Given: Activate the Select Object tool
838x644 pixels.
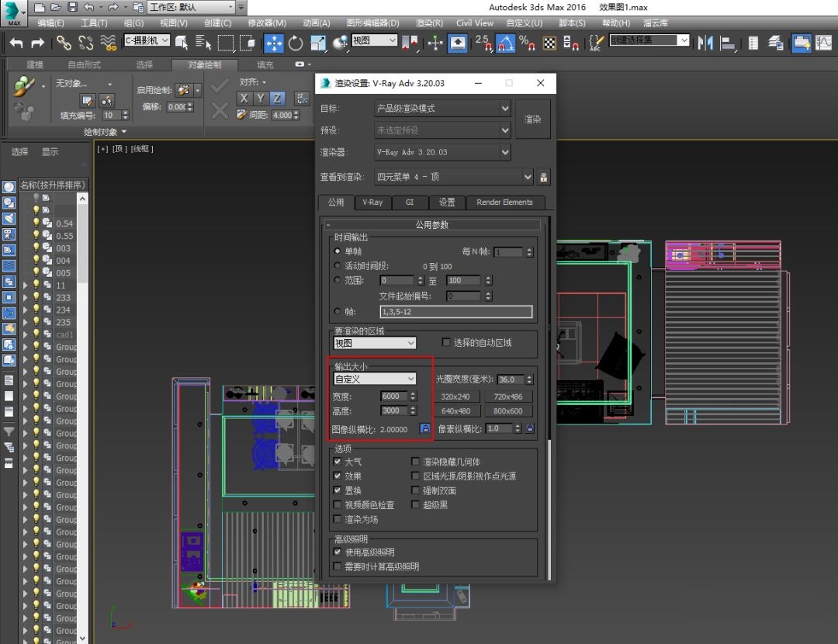Looking at the screenshot, I should 182,43.
